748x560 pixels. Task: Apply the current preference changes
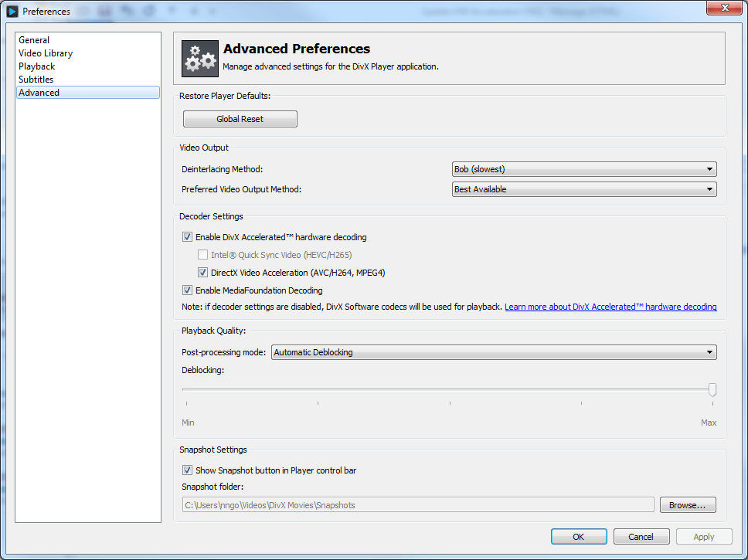click(704, 536)
